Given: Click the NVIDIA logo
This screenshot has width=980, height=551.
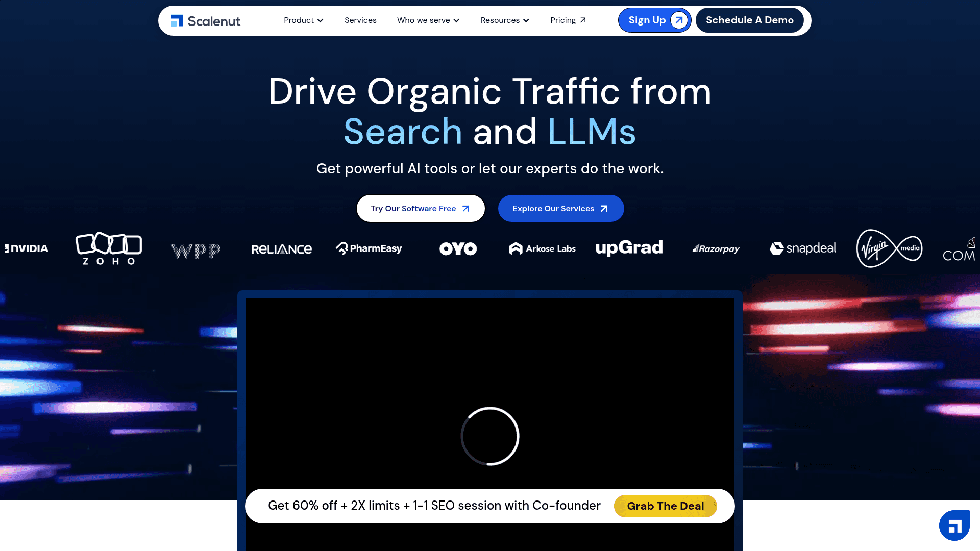Looking at the screenshot, I should 27,248.
